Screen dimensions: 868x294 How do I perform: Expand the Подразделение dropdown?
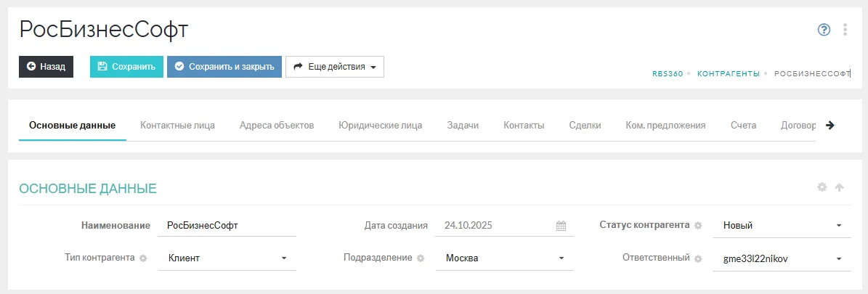[x=561, y=258]
